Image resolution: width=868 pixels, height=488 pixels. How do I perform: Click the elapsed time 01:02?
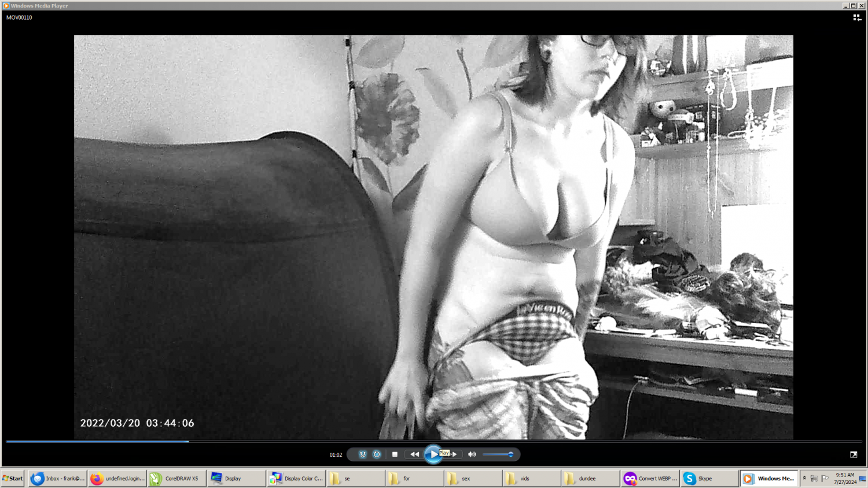coord(336,455)
